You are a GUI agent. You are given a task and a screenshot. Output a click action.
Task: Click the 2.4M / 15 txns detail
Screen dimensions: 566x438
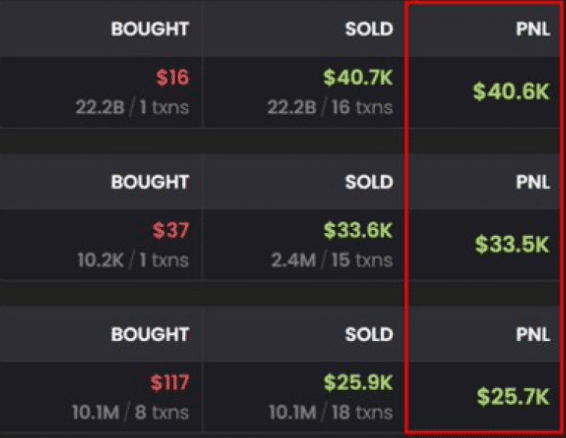click(332, 260)
